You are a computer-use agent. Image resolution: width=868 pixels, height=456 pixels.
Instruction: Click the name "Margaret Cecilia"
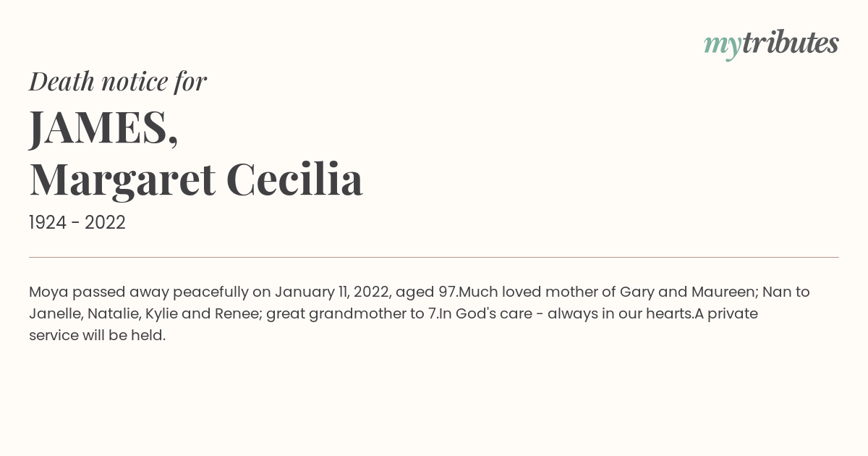click(x=196, y=180)
